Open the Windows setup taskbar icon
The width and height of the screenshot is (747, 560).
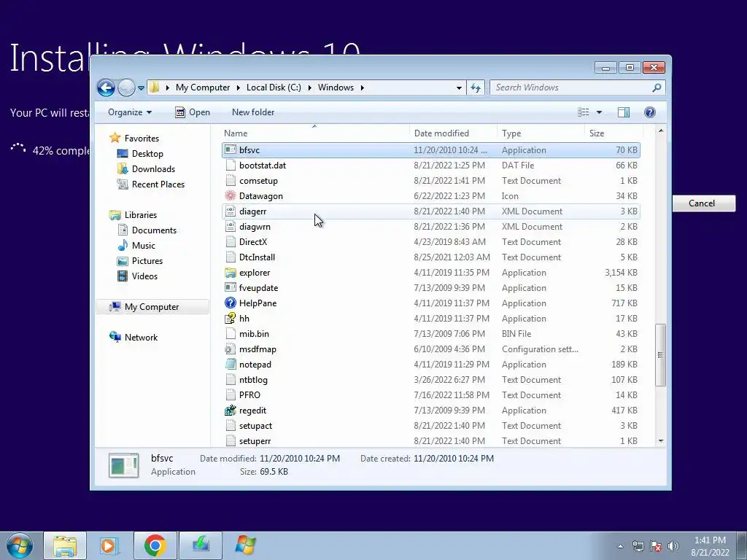246,545
